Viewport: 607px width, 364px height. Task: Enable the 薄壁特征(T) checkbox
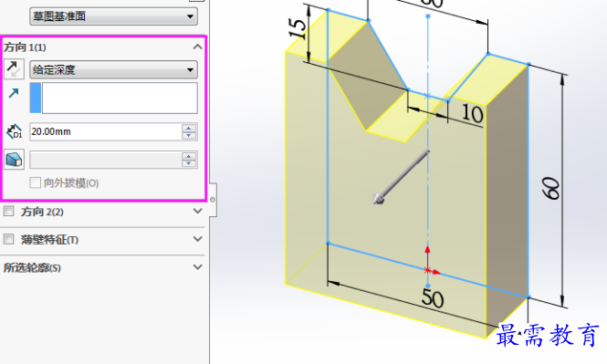click(8, 239)
